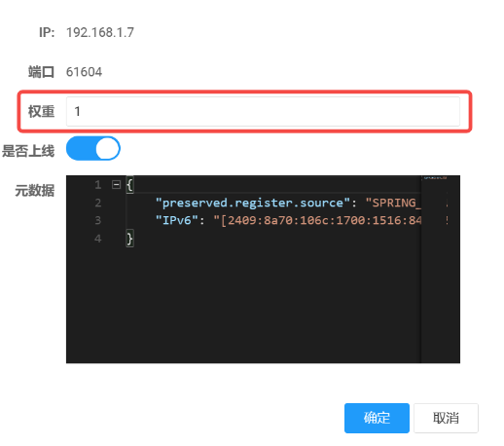Click the opening brace on line 1
The height and width of the screenshot is (446, 504).
pyautogui.click(x=129, y=185)
